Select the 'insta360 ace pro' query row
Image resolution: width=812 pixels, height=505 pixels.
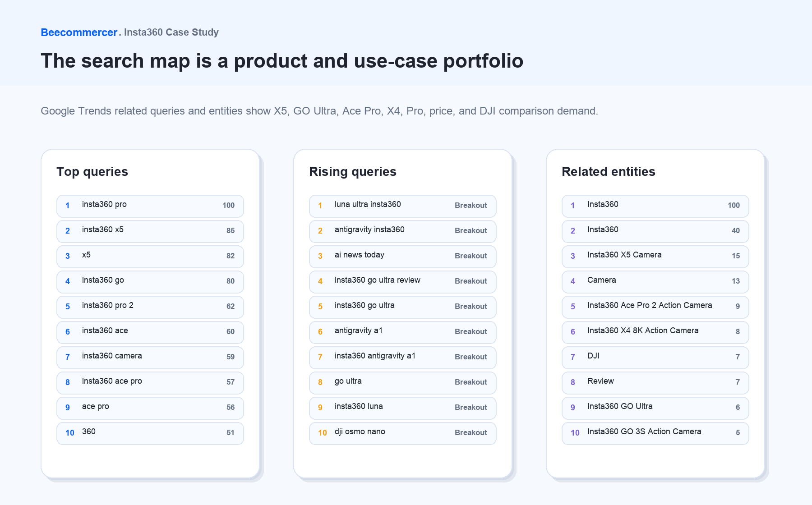click(x=150, y=383)
